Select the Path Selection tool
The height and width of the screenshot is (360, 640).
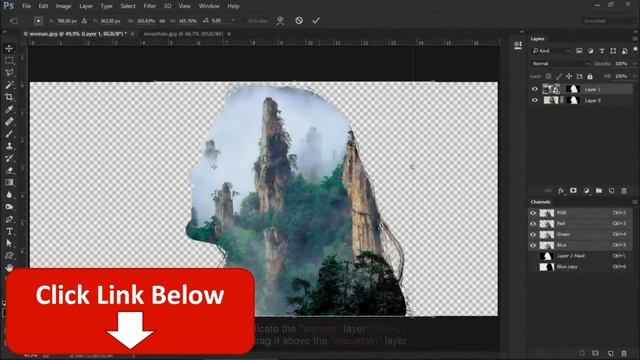[x=9, y=243]
